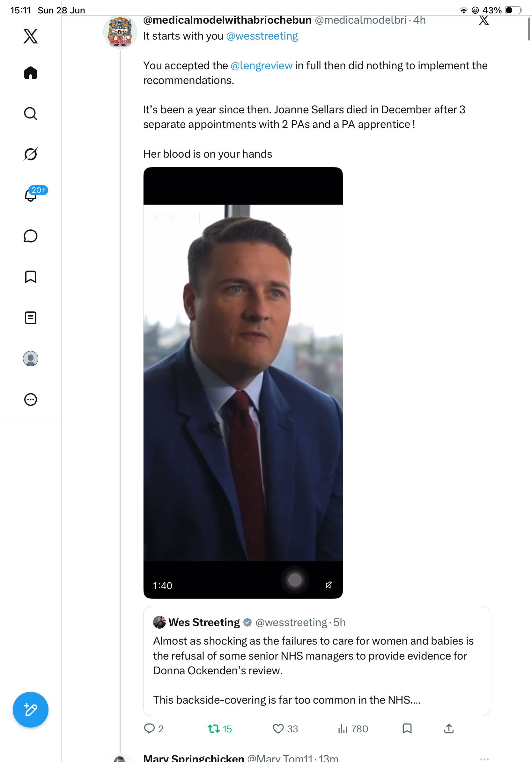Open the Messages speech bubble icon

31,236
